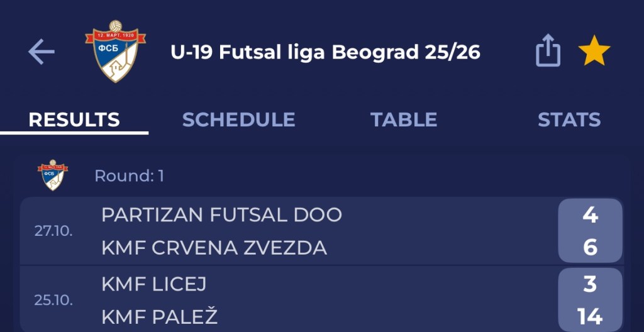Switch to the SCHEDULE tab
644x332 pixels.
tap(238, 119)
